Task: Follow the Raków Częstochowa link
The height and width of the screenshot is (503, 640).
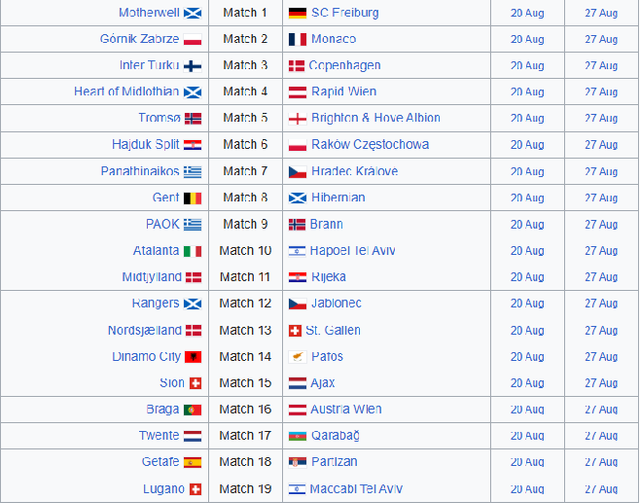Action: [x=370, y=145]
